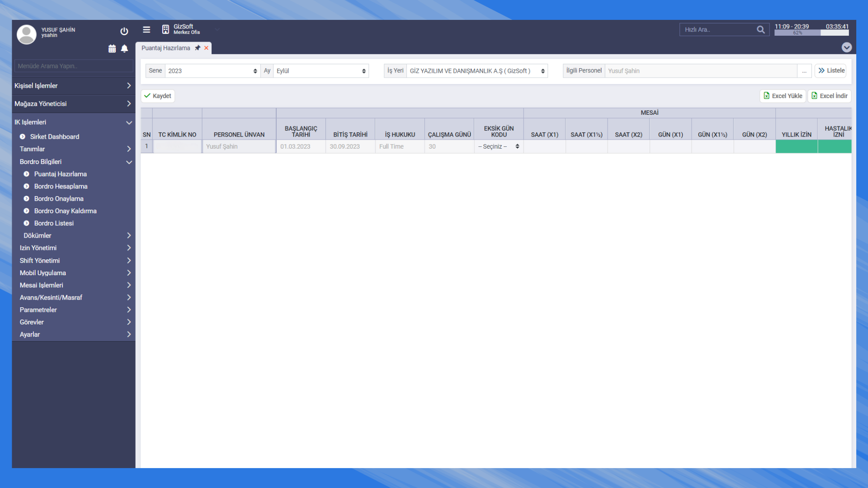868x488 pixels.
Task: Click Bordro Onay Kaldırma bullet icon
Action: click(x=26, y=211)
